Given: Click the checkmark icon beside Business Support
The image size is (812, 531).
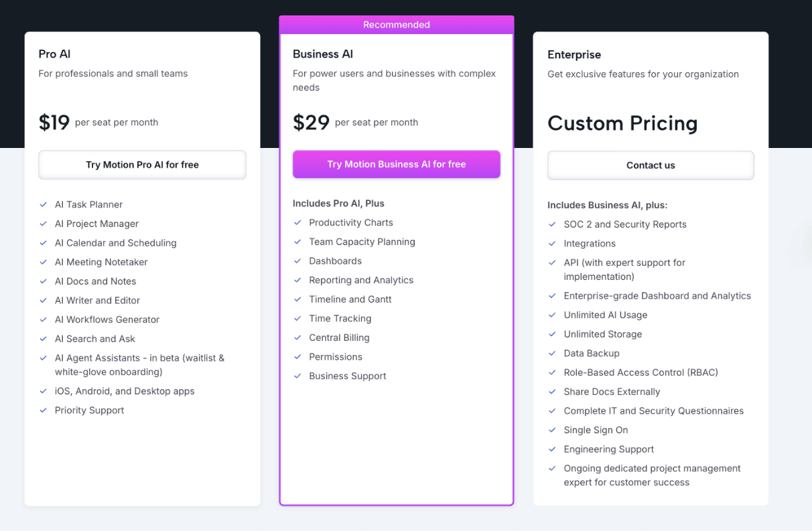Looking at the screenshot, I should point(298,376).
